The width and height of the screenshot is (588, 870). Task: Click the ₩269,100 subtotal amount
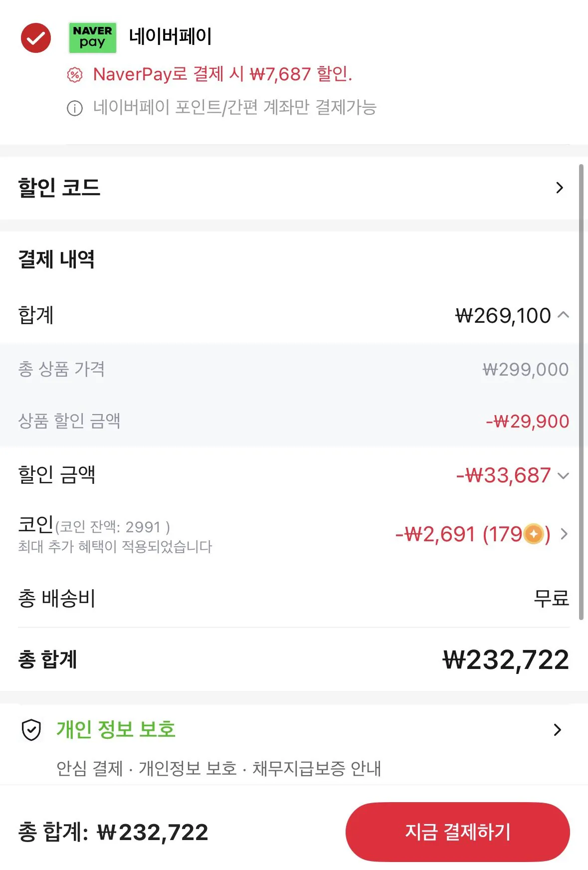tap(503, 316)
